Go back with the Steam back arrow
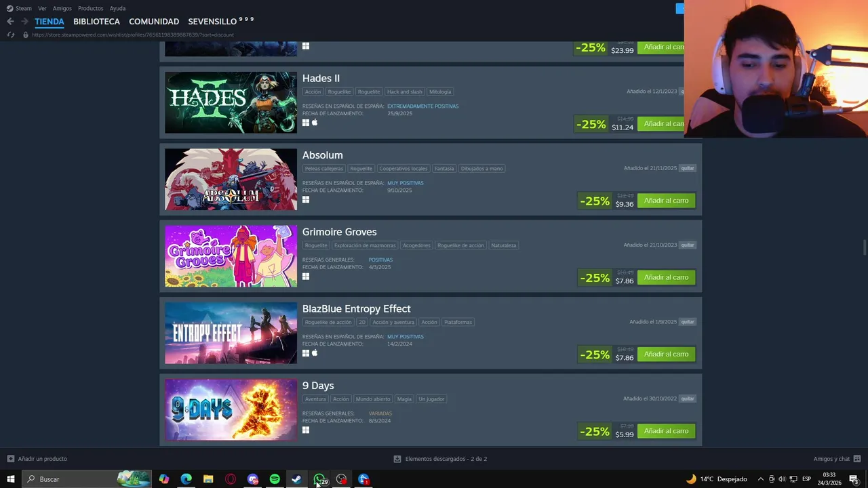Screen dimensions: 868x488 click(10, 22)
